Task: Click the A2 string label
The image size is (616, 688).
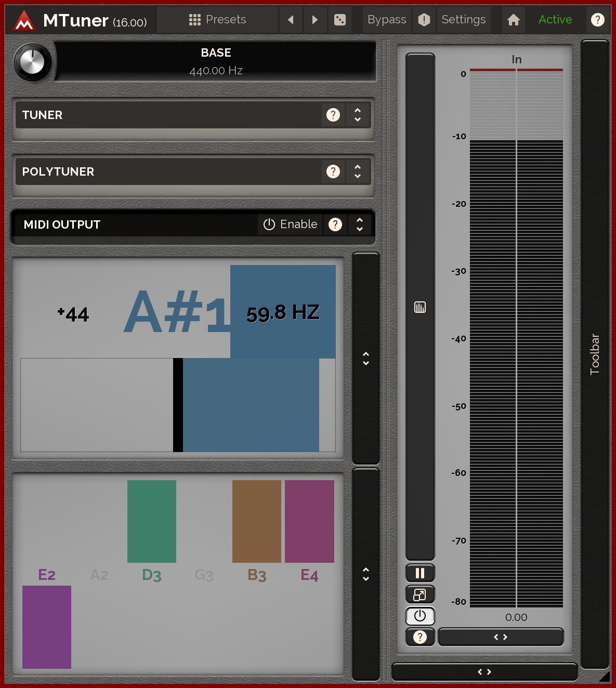Action: click(99, 575)
